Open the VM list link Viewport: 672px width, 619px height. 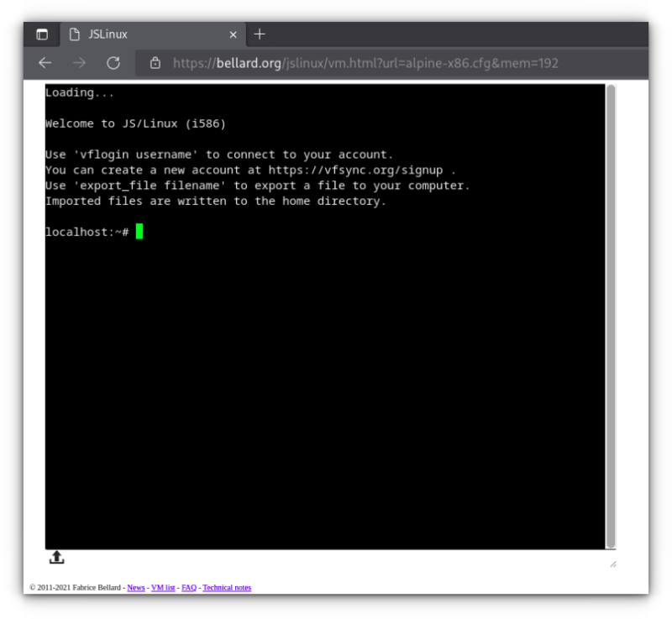click(163, 587)
